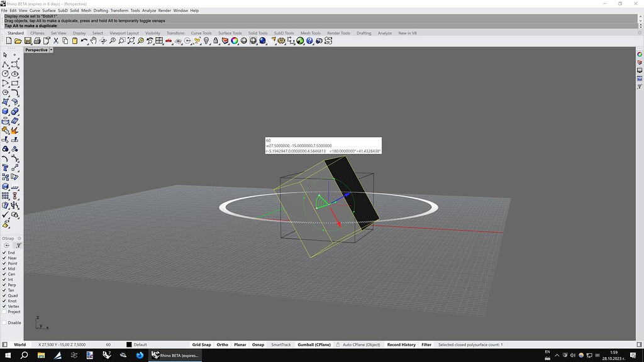Open the Gumball (CPlane) status bar dropdown
644x362 pixels.
(x=314, y=344)
